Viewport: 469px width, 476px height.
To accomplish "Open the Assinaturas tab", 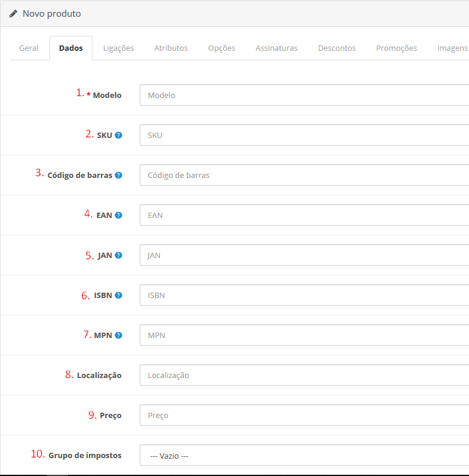I will coord(276,48).
